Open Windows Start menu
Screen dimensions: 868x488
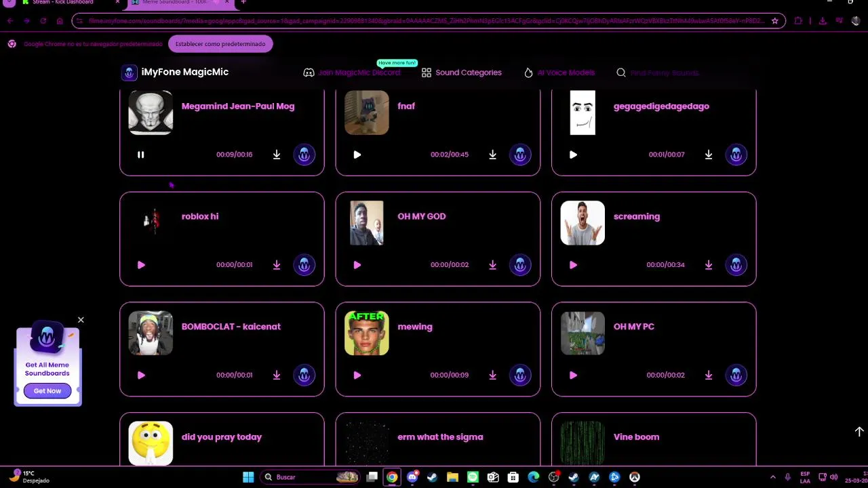click(248, 477)
